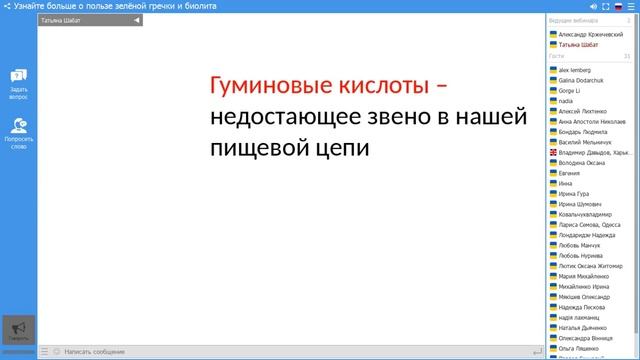Collapse the Татьяна Шабат presenter panel arrow
The image size is (640, 360).
coord(136,20)
